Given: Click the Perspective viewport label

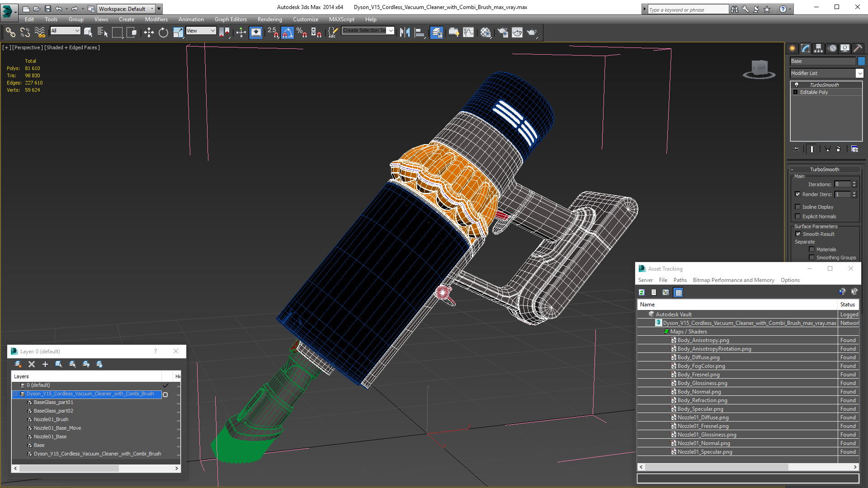Looking at the screenshot, I should click(x=28, y=47).
